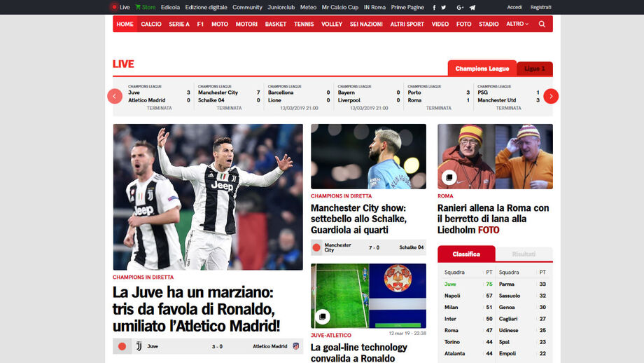The image size is (644, 363).
Task: Open the Ronaldo celebrating photo thumbnail
Action: [x=208, y=197]
